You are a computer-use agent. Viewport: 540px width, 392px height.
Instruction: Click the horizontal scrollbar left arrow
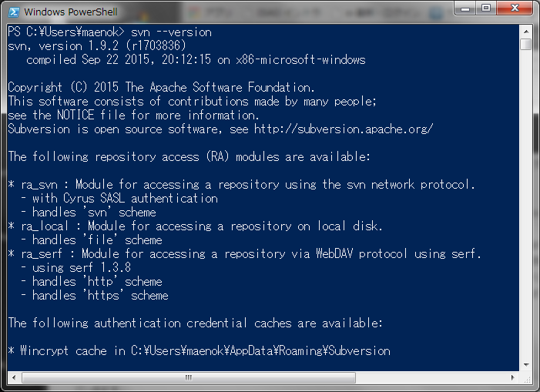(13, 378)
